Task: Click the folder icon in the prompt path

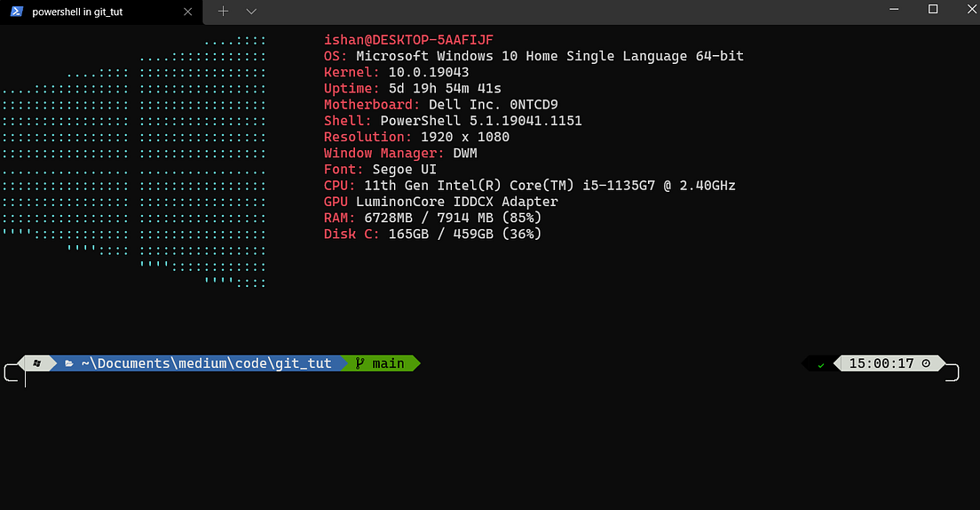Action: coord(68,363)
